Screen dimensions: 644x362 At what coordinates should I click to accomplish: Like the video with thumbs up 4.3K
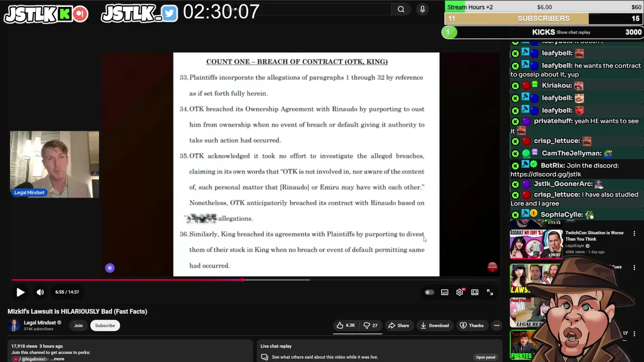(346, 325)
